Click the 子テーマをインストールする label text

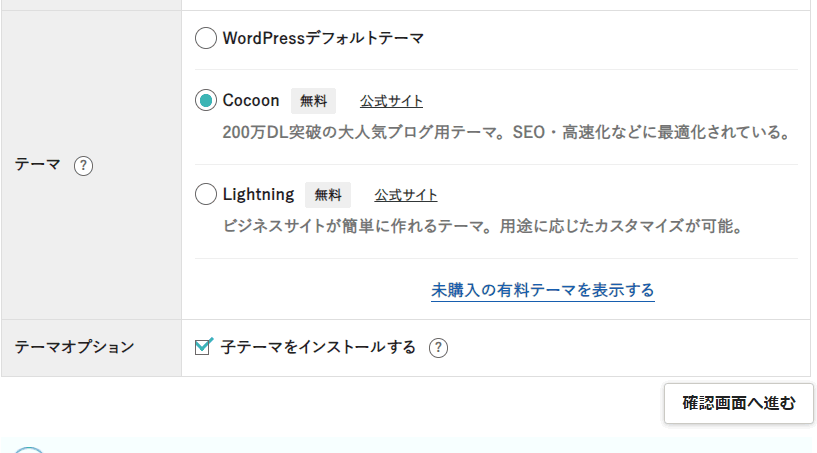point(318,348)
